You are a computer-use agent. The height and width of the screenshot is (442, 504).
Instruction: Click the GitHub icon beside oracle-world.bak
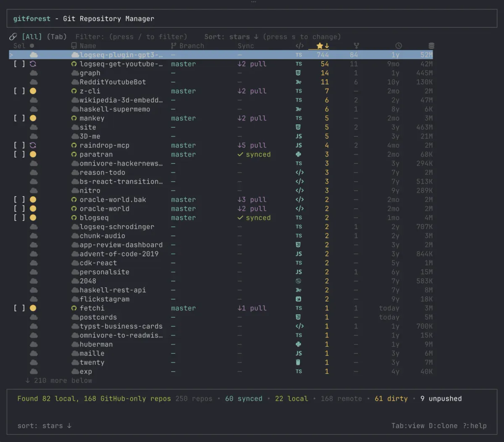74,200
